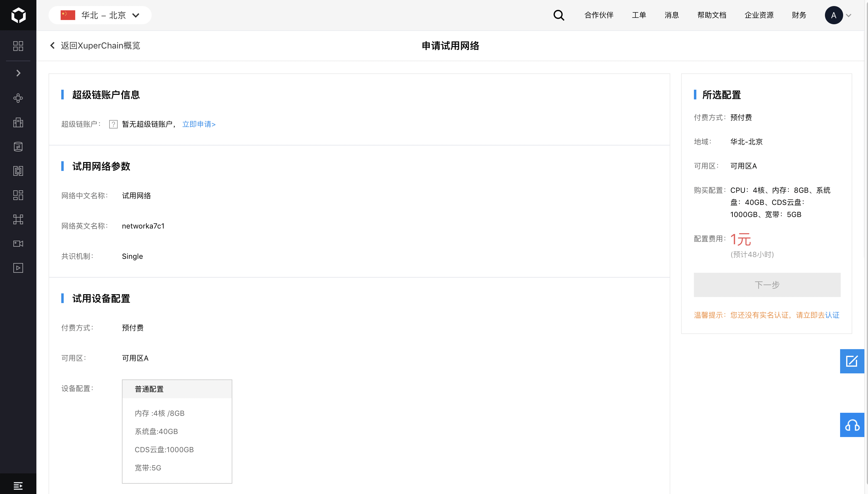Click the 宽带:5G spec line
The width and height of the screenshot is (868, 494).
tap(148, 468)
